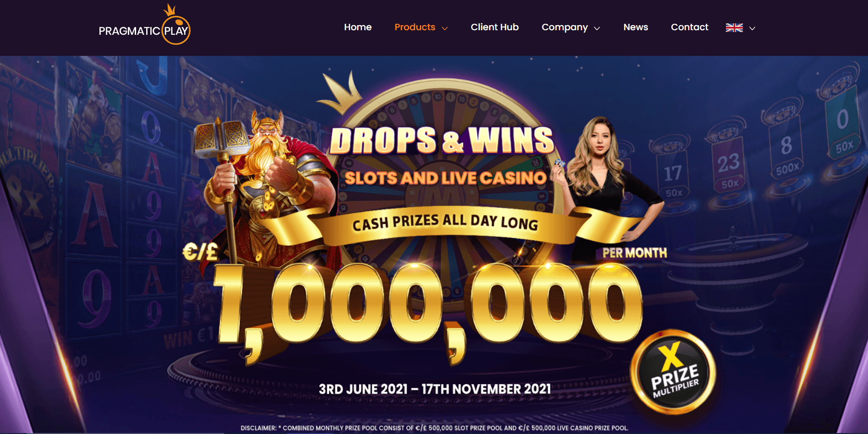Click the Company menu label
The height and width of the screenshot is (434, 868).
[x=565, y=27]
